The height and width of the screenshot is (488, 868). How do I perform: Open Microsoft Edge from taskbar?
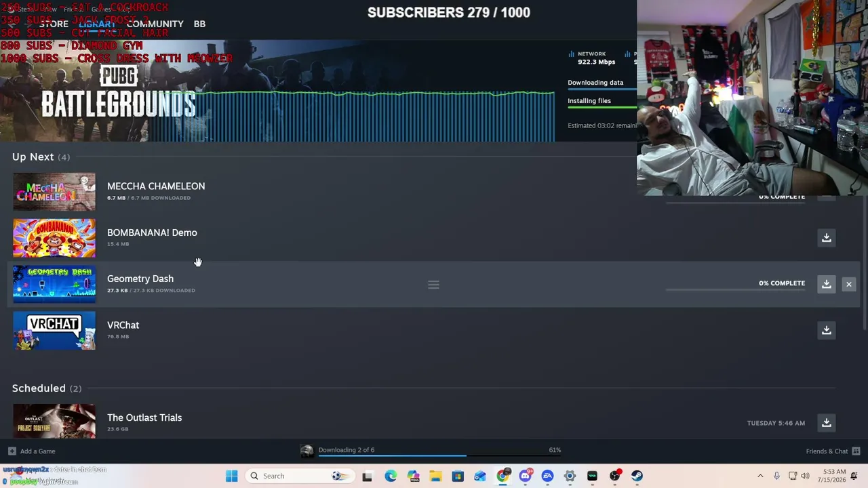[x=391, y=476]
